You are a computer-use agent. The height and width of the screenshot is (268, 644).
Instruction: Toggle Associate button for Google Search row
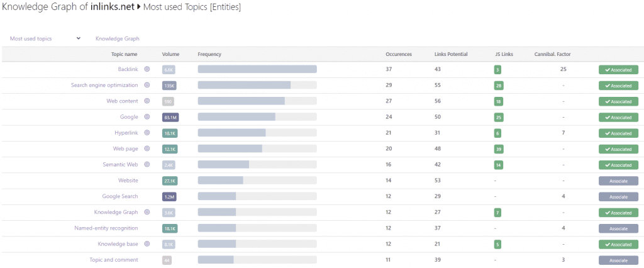click(618, 197)
